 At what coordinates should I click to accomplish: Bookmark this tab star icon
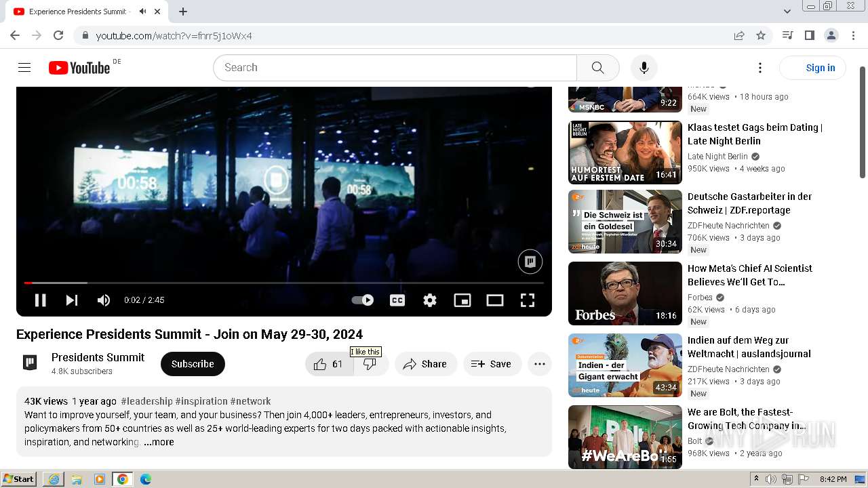(761, 35)
